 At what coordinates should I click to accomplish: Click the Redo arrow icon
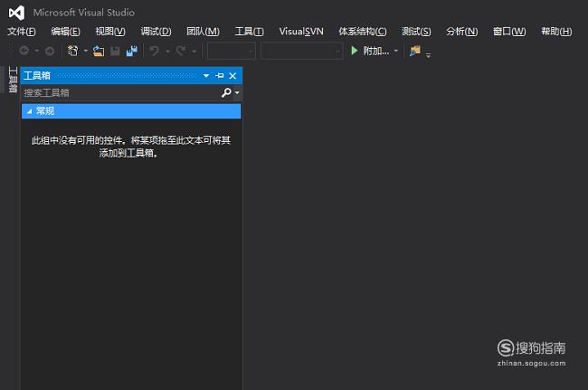click(x=181, y=51)
